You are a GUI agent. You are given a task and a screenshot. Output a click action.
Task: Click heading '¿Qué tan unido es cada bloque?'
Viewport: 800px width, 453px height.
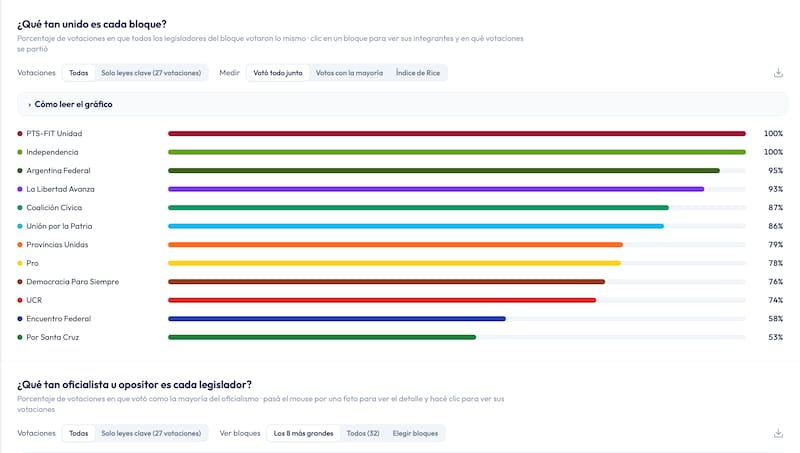tap(92, 24)
